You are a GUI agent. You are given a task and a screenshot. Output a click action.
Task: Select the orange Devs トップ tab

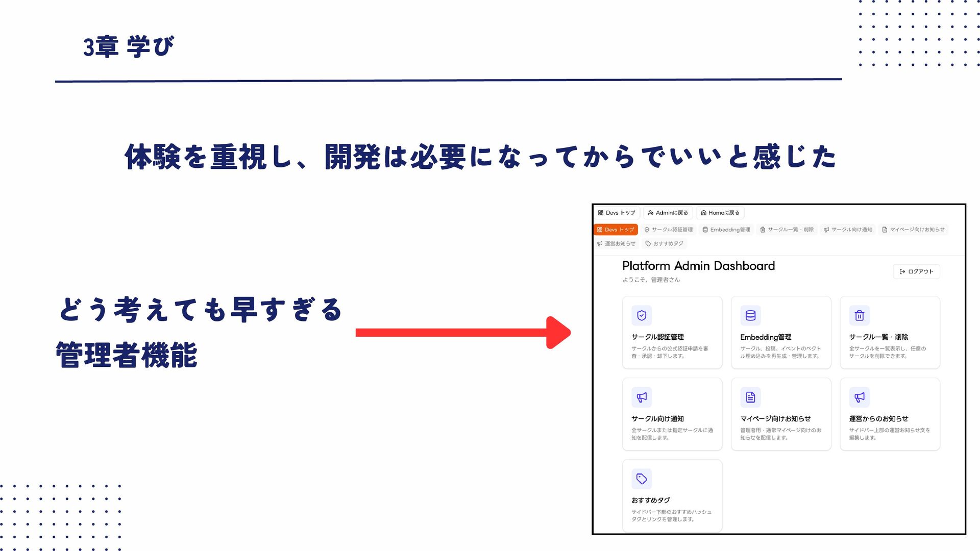(616, 230)
